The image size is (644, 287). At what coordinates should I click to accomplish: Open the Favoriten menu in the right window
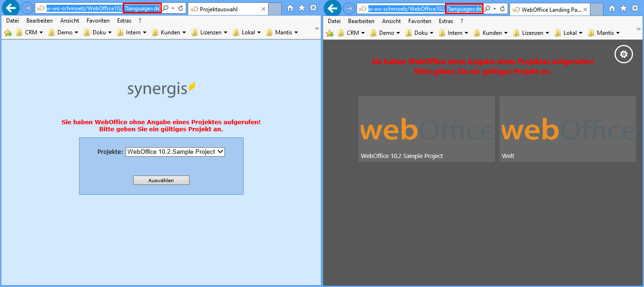point(420,21)
